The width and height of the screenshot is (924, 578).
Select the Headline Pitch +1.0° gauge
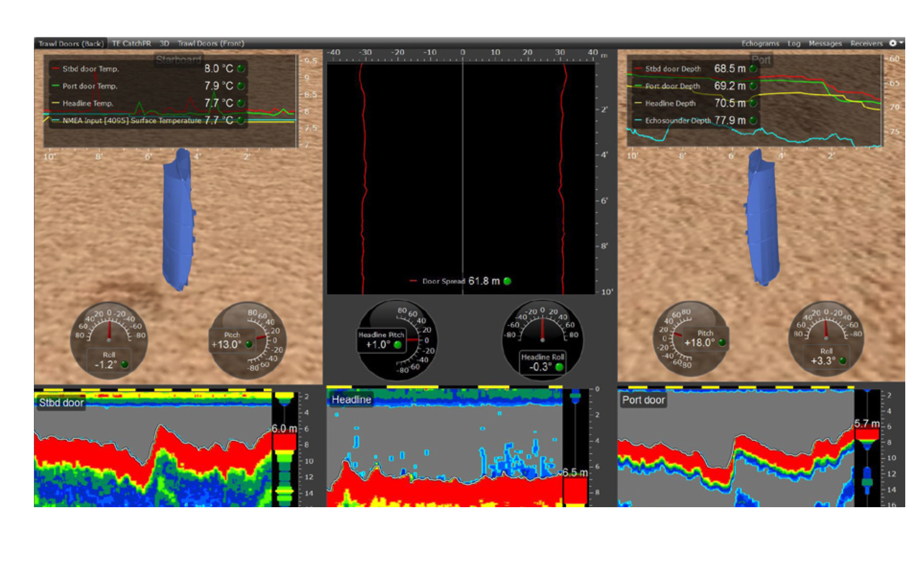point(396,340)
